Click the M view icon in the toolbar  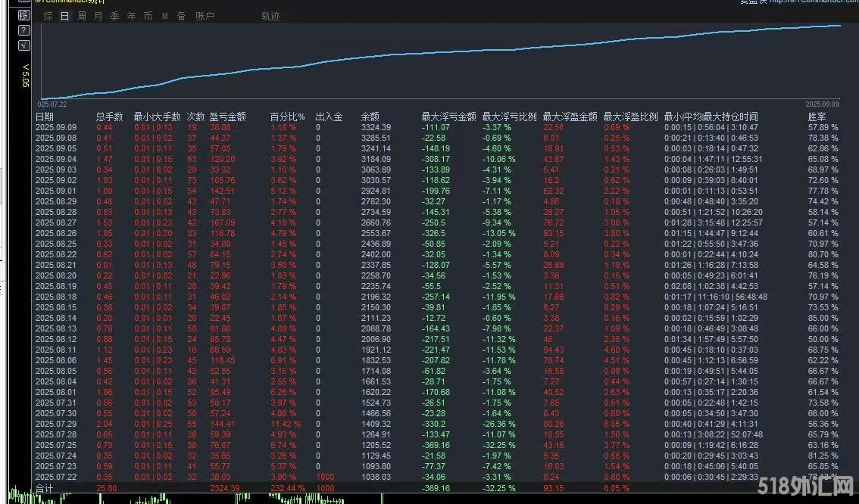click(164, 15)
